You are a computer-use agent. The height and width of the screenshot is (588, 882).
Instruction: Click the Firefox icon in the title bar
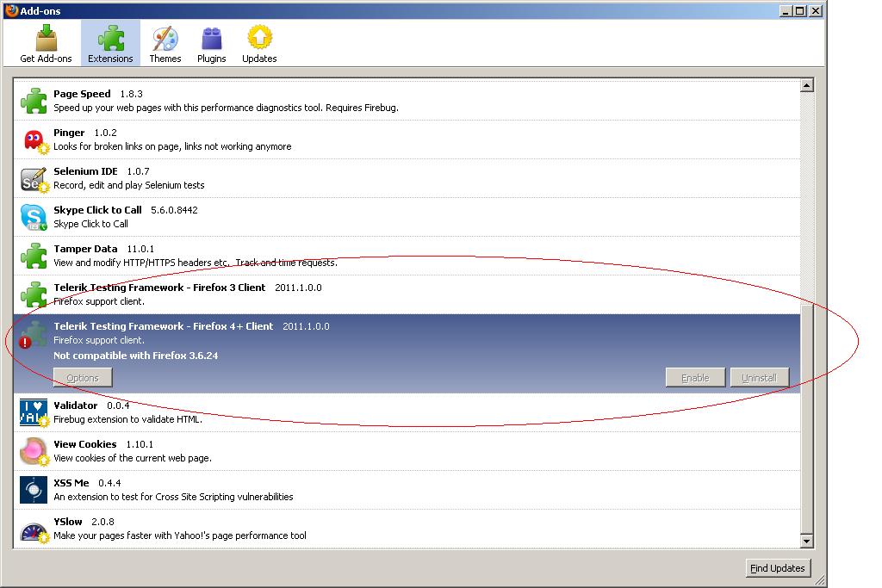pos(11,10)
